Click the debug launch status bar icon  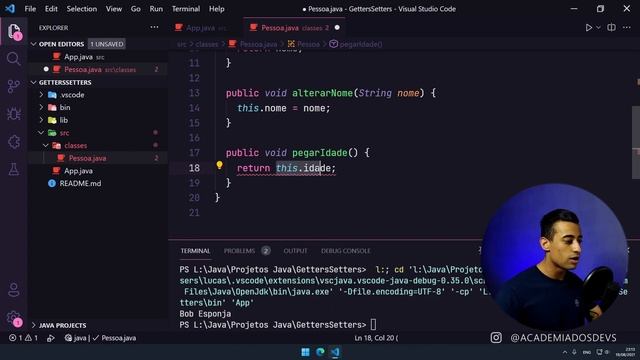51,338
